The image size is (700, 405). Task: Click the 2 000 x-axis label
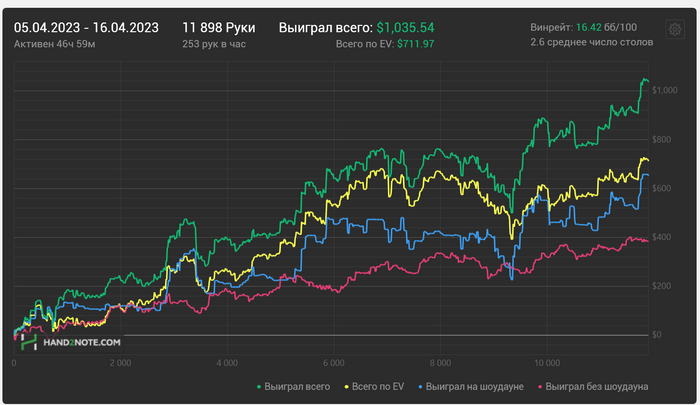coord(121,363)
